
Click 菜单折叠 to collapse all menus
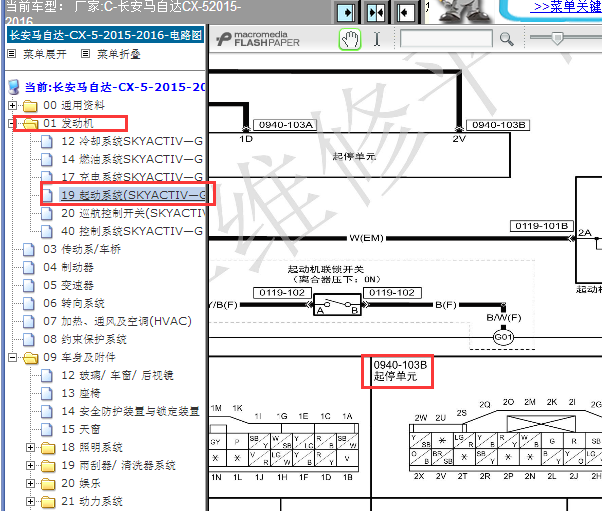[119, 54]
